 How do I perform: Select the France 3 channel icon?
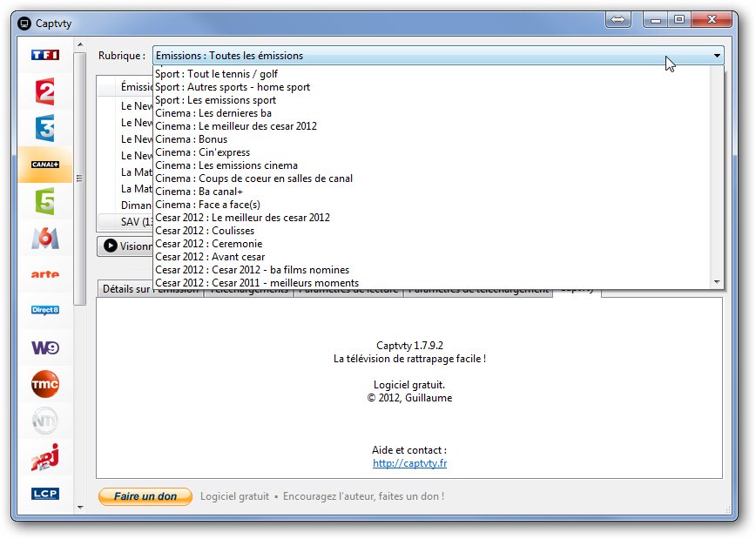[x=44, y=128]
